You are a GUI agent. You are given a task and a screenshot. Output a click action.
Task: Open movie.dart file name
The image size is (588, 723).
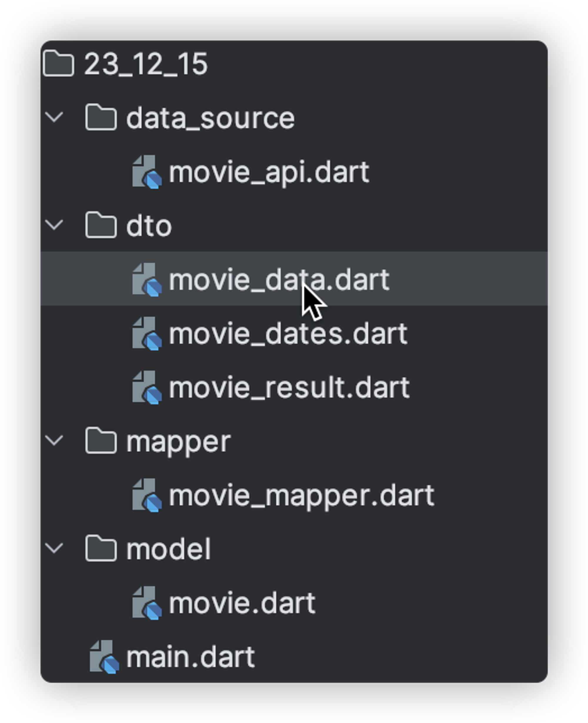[x=242, y=603]
